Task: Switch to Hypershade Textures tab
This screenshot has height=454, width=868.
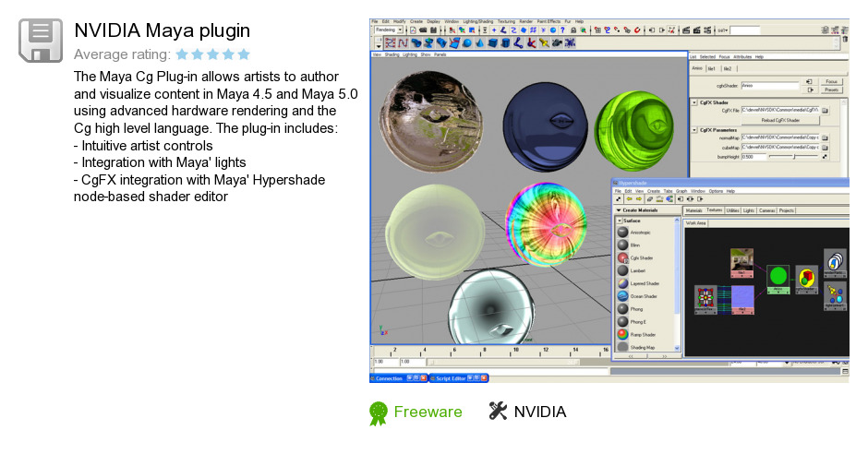Action: pos(714,210)
